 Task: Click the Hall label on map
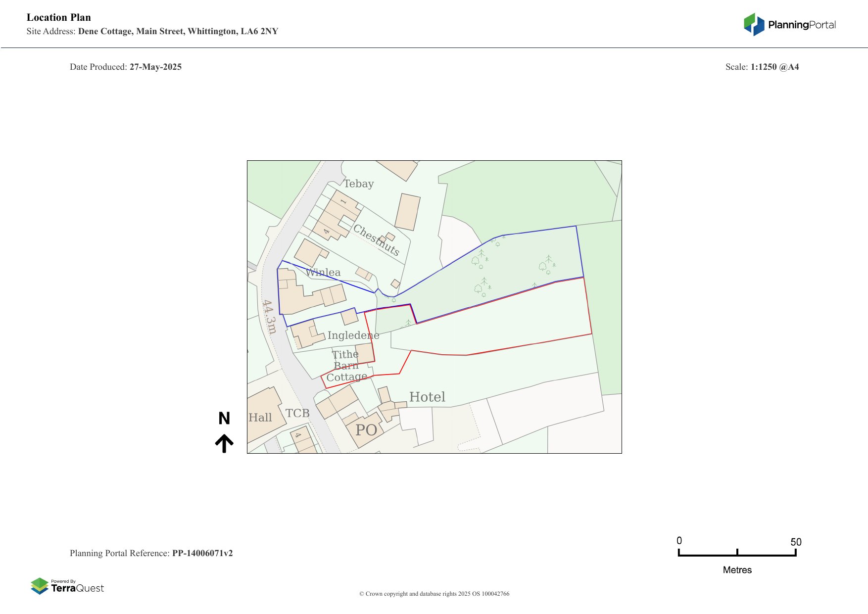(260, 418)
